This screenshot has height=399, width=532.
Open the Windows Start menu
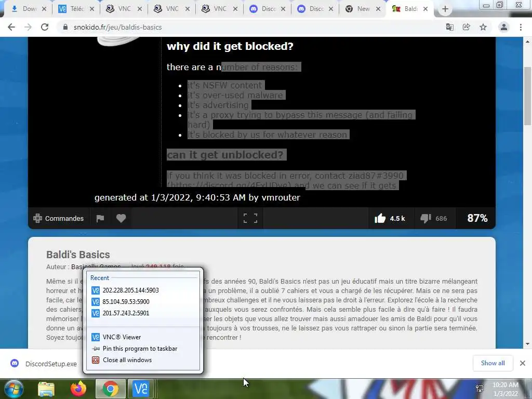(14, 389)
